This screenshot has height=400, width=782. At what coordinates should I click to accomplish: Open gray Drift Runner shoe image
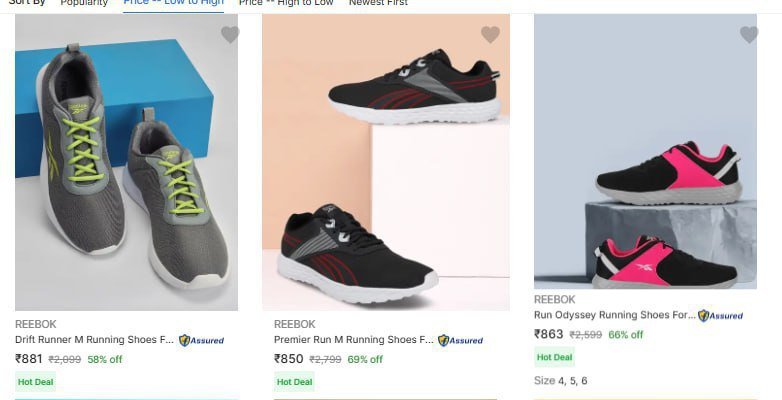point(127,162)
